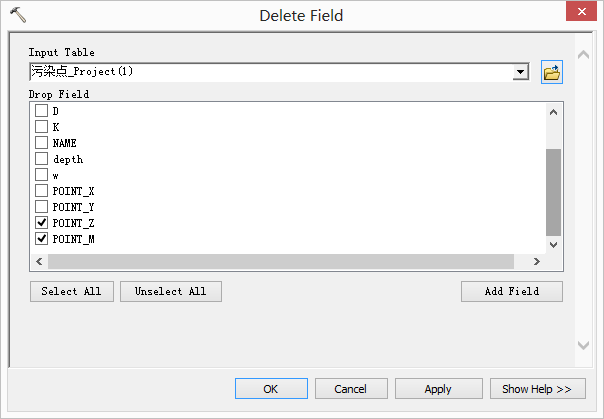Tick the POINT_X checkbox

click(x=41, y=191)
